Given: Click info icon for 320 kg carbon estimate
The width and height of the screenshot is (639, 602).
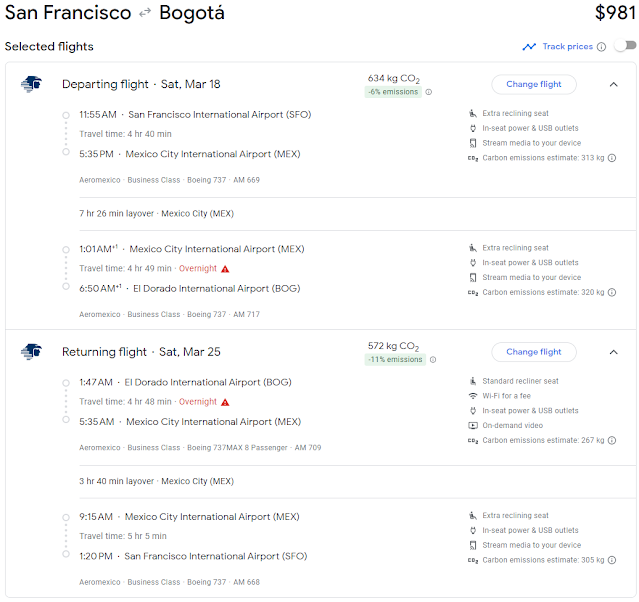Looking at the screenshot, I should coord(612,293).
